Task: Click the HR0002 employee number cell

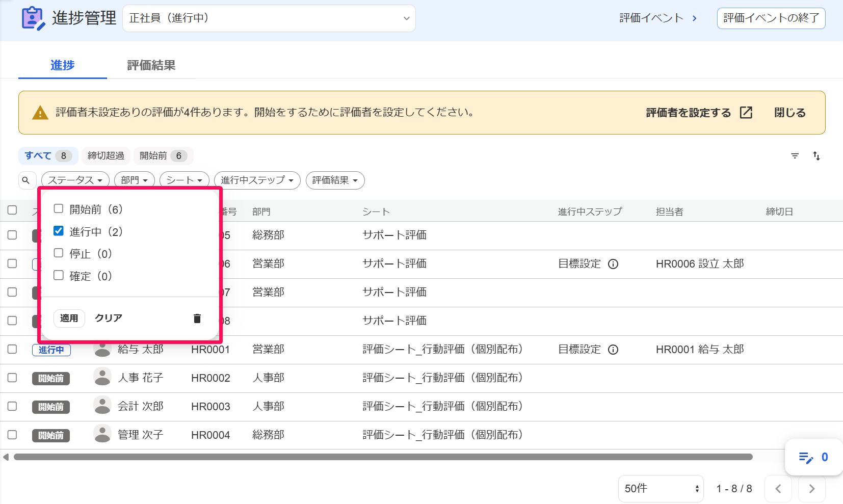Action: point(210,378)
